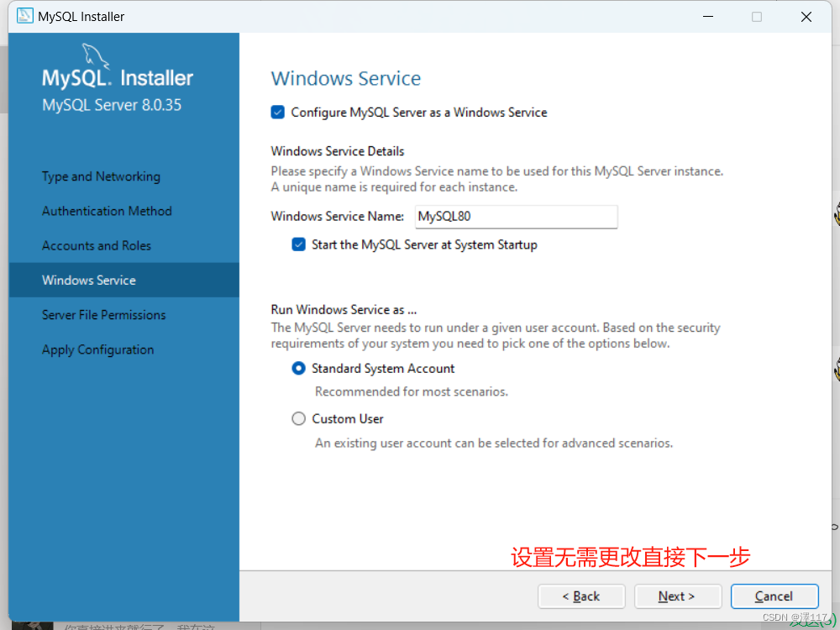Click the Windows Service Name input field
The width and height of the screenshot is (840, 630).
(517, 217)
